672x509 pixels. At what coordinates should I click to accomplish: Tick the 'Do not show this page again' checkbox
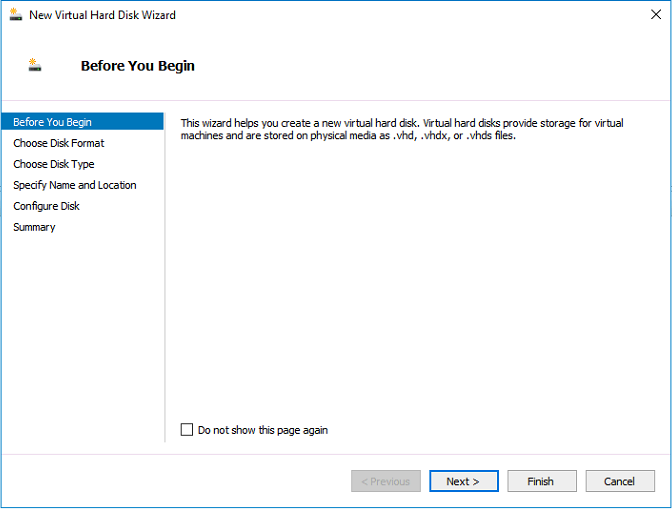(x=187, y=429)
